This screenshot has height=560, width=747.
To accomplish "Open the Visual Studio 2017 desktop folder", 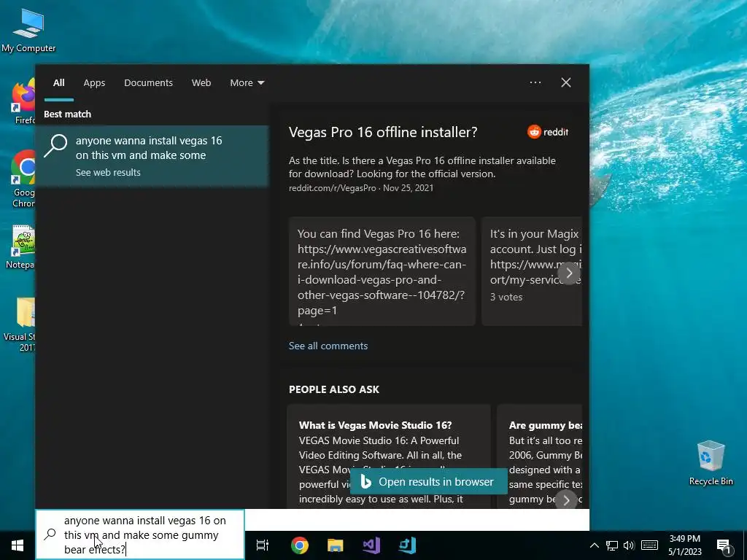I will tap(20, 324).
